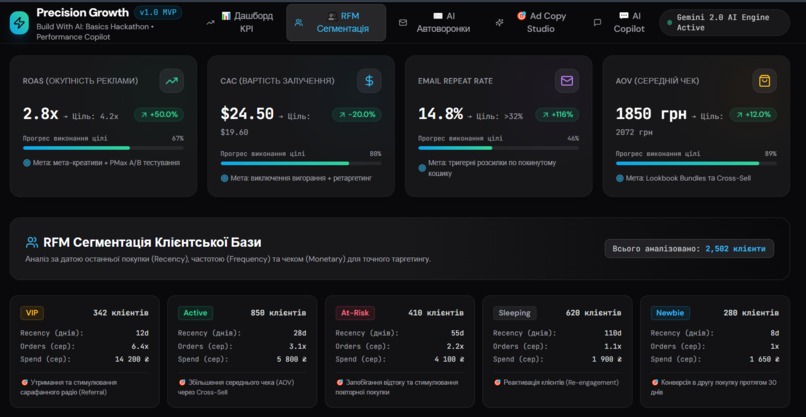Click the +12.0% AOV change badge

point(753,115)
